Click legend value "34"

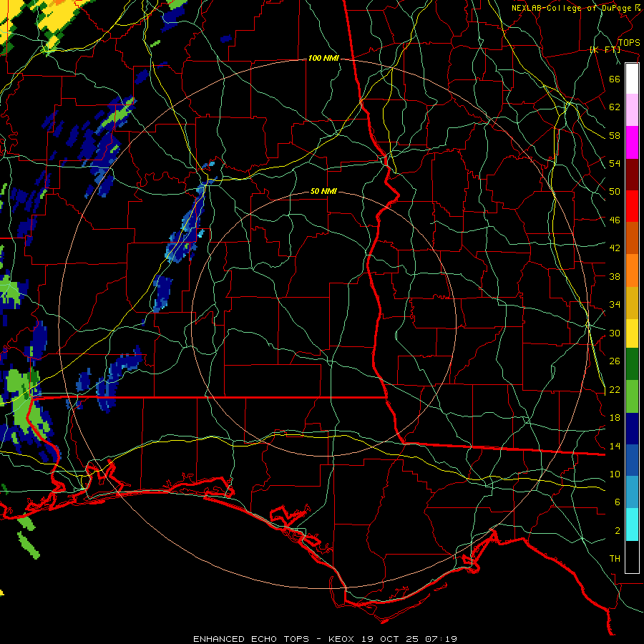[615, 305]
